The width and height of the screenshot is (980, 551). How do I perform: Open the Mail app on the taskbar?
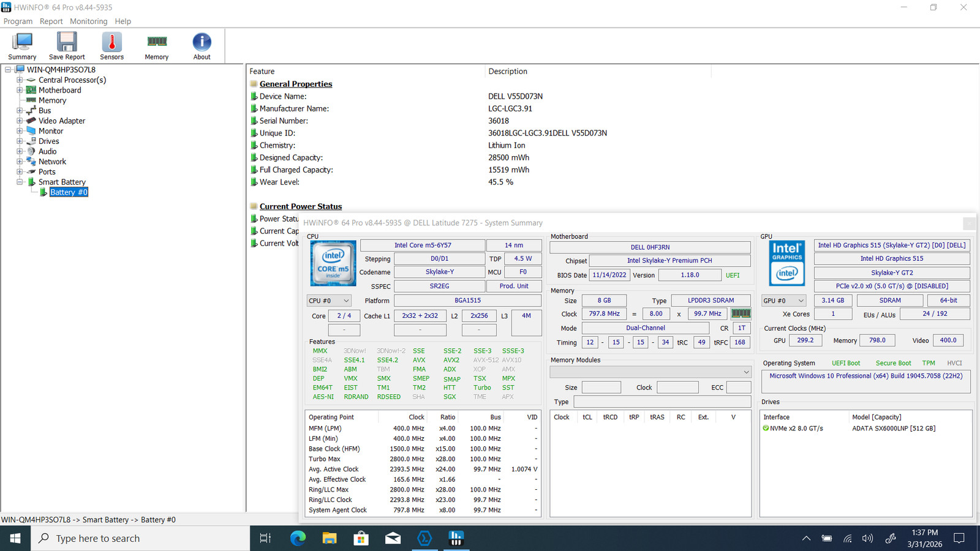click(393, 538)
